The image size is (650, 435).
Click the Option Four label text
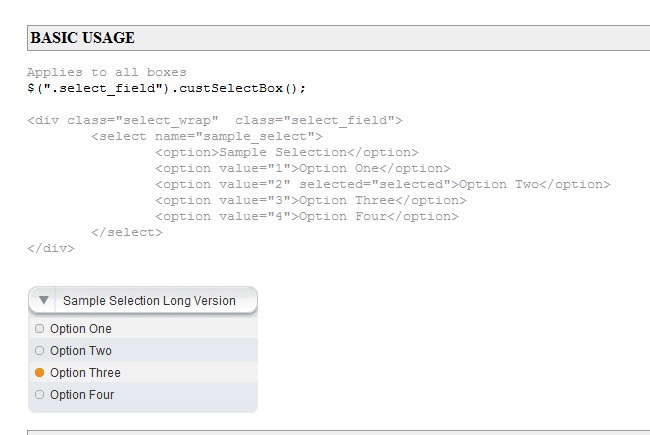pos(82,395)
